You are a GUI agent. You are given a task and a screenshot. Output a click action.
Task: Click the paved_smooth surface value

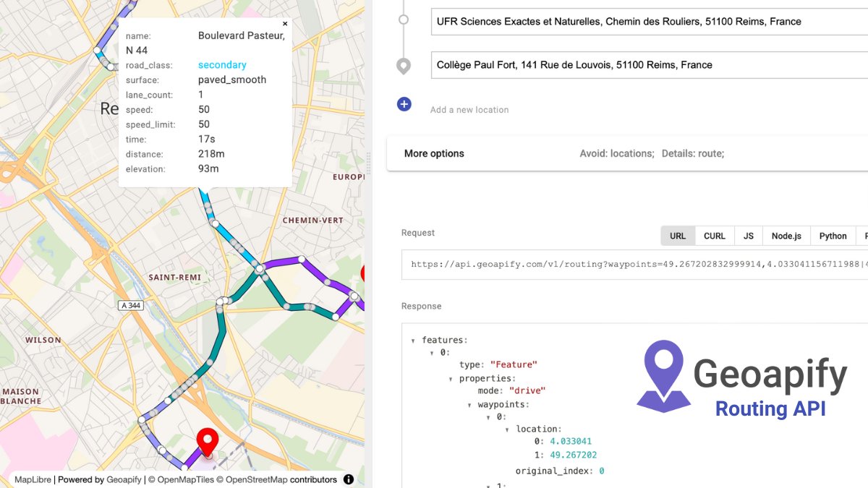pyautogui.click(x=232, y=80)
